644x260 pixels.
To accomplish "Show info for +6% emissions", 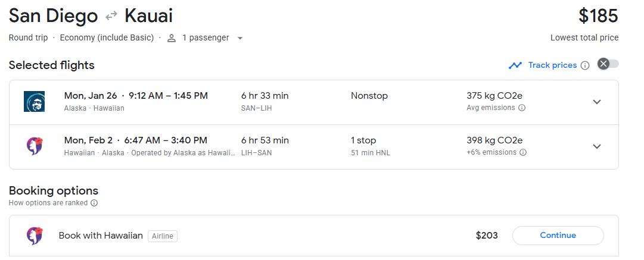I will point(523,152).
